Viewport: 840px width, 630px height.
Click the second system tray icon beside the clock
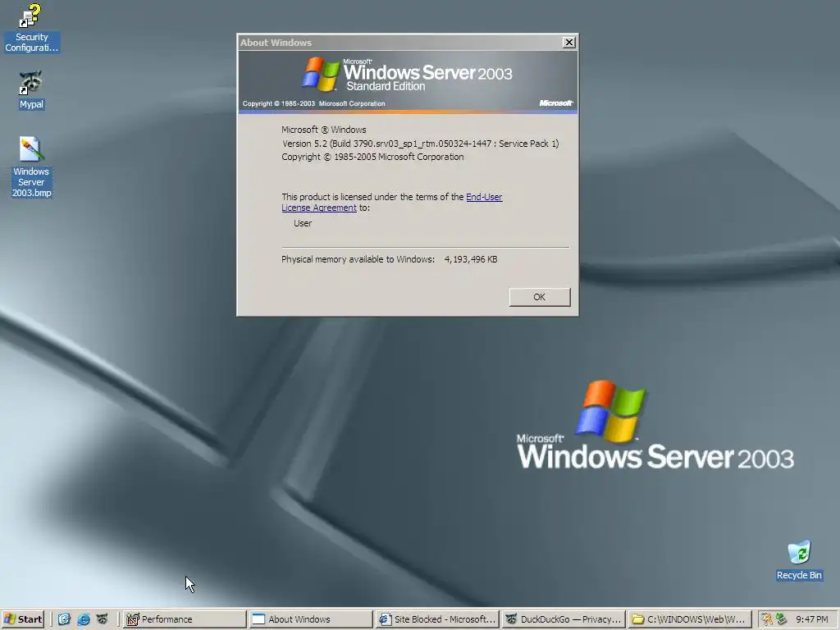point(781,619)
